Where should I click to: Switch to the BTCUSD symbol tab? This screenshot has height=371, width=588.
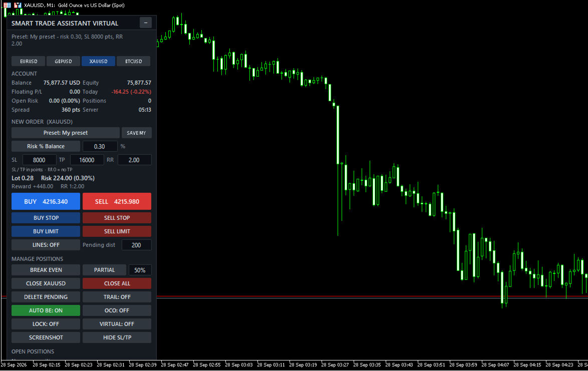tap(134, 61)
